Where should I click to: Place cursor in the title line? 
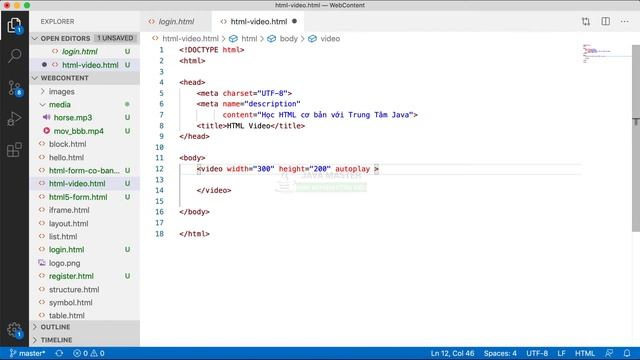tap(251, 126)
